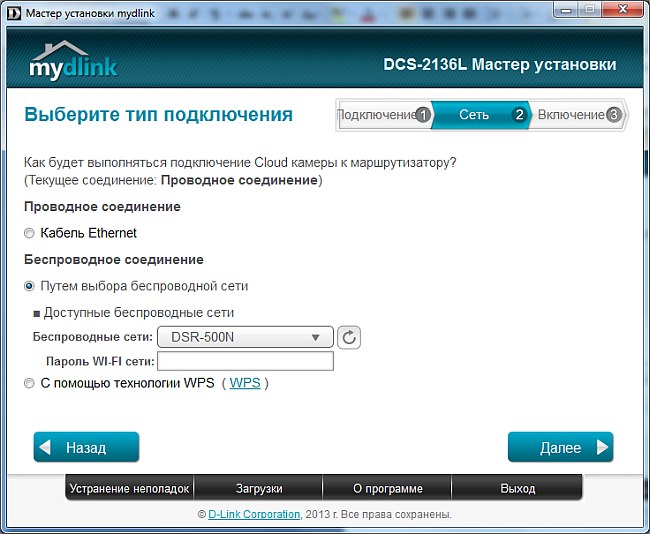This screenshot has width=650, height=534.
Task: Visit the D-Link Corporation link
Action: 254,514
